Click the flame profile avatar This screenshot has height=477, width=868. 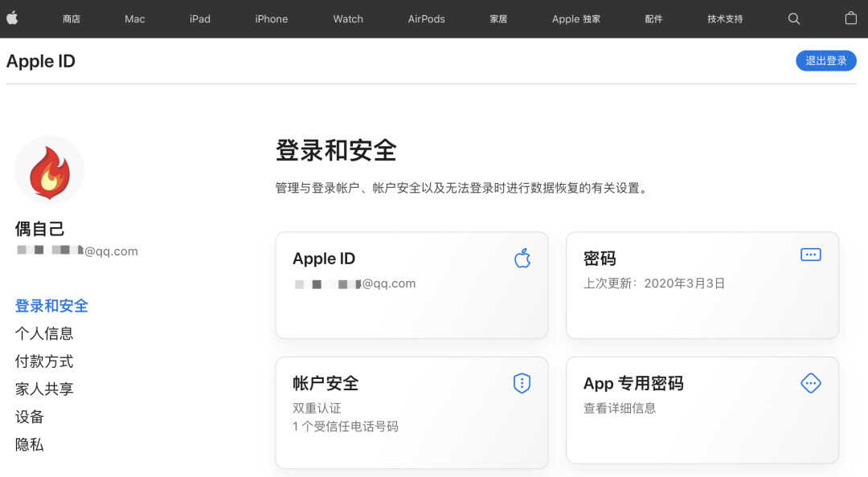click(49, 170)
